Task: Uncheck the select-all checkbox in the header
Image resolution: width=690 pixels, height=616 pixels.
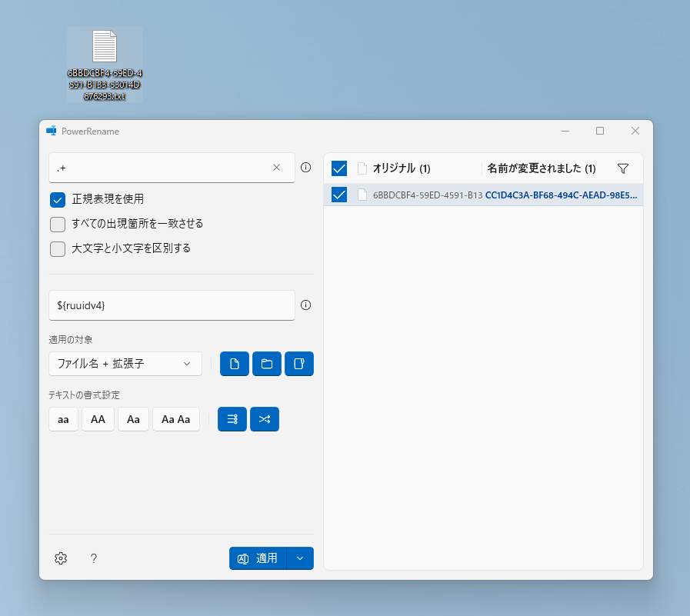Action: coord(339,168)
